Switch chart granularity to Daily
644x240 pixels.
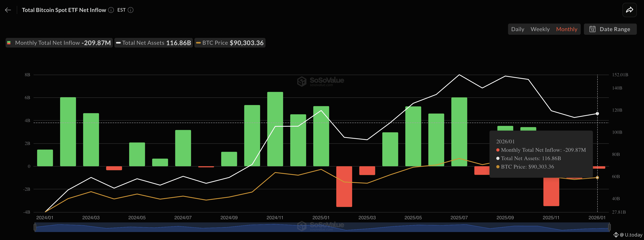pyautogui.click(x=518, y=29)
